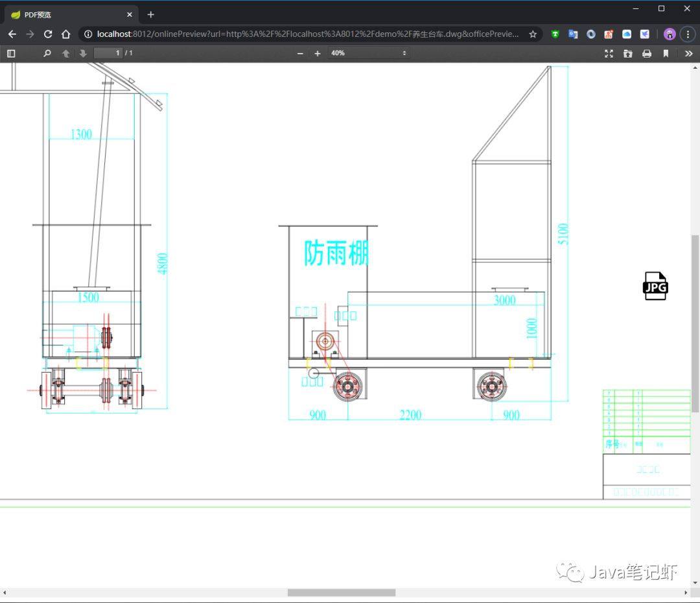Reload the page
700x603 pixels.
[x=48, y=34]
